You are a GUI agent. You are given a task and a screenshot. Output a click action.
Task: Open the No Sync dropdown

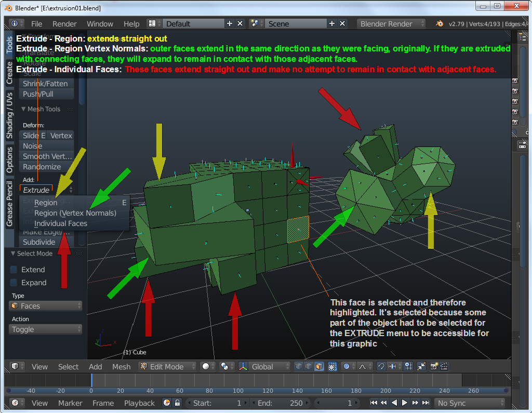(470, 403)
